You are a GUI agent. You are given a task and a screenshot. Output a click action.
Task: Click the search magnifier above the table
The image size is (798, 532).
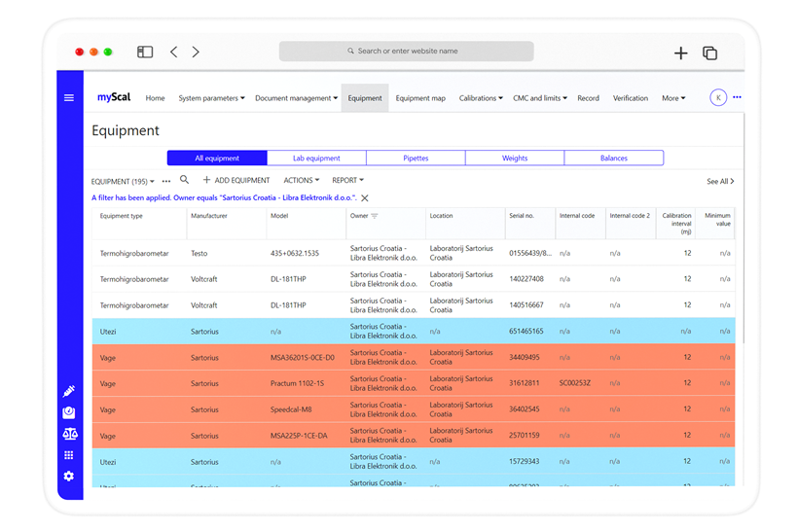[x=184, y=180]
